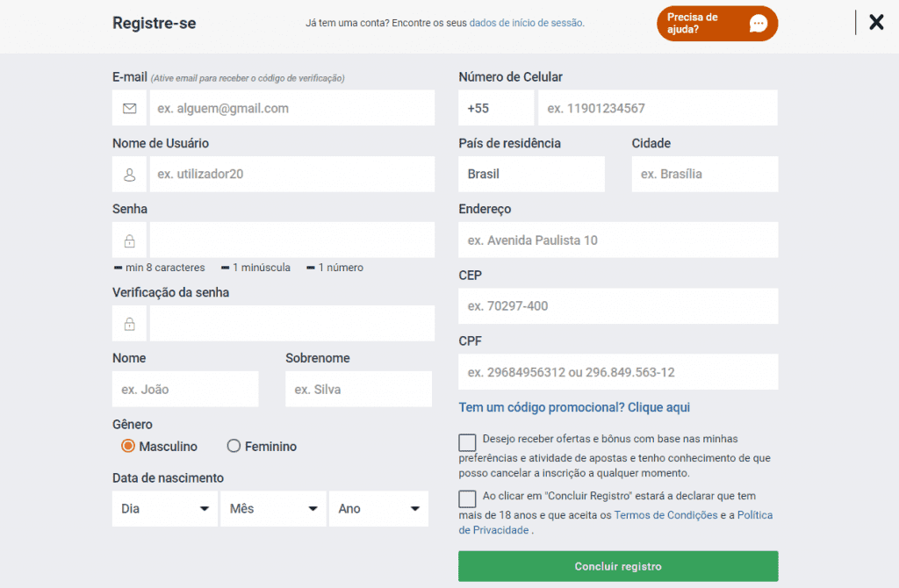
Task: Click the Brasil country of residence field
Action: 531,174
